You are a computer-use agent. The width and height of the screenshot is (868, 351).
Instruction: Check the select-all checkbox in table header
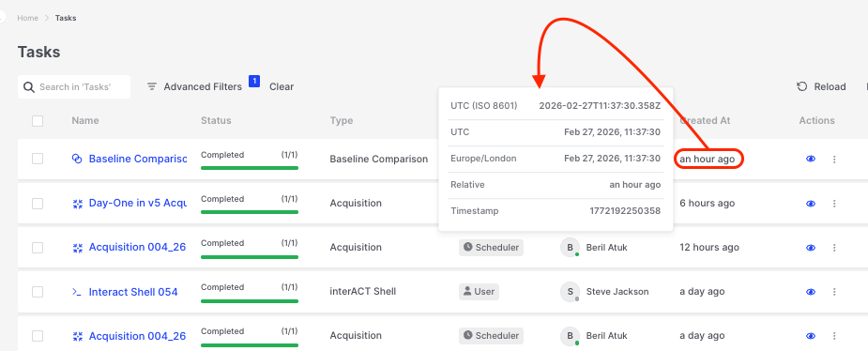(38, 121)
